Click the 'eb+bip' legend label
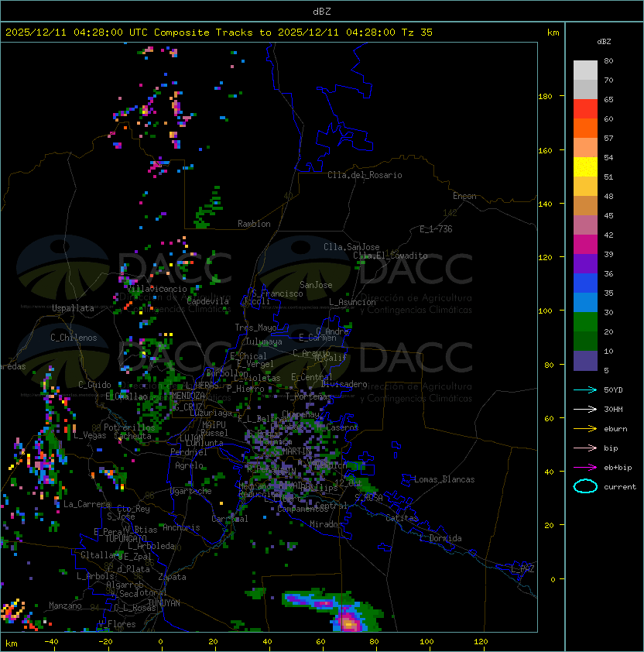The width and height of the screenshot is (644, 652). click(618, 468)
